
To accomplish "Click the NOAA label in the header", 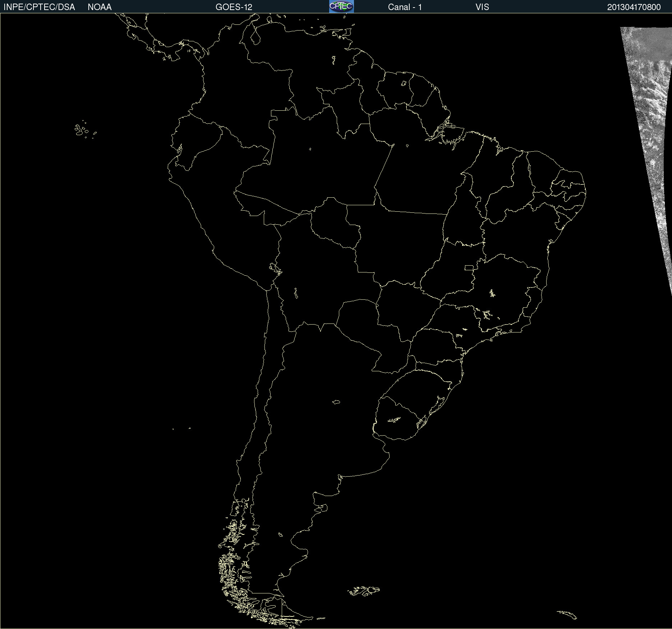I will 100,7.
